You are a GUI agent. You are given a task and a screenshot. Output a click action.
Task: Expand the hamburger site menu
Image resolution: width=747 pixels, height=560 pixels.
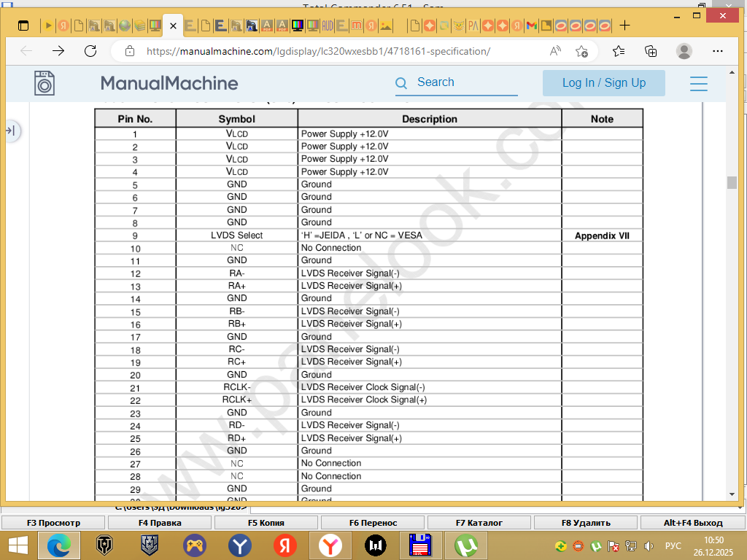point(698,83)
